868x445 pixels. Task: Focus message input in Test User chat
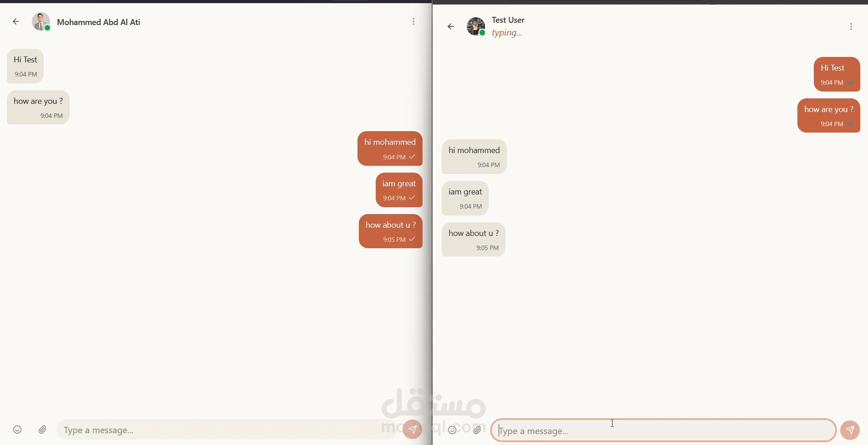pos(664,430)
